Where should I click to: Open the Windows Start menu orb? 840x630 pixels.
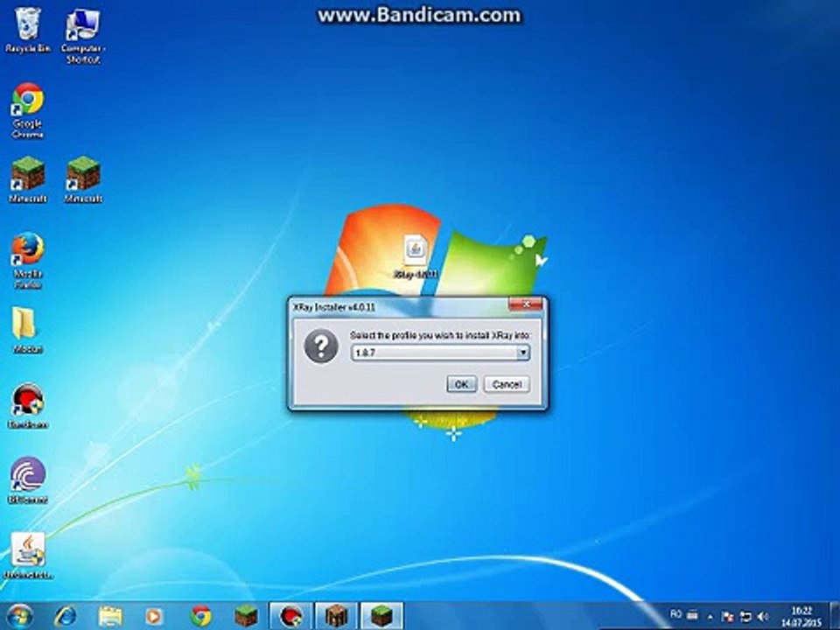(20, 616)
